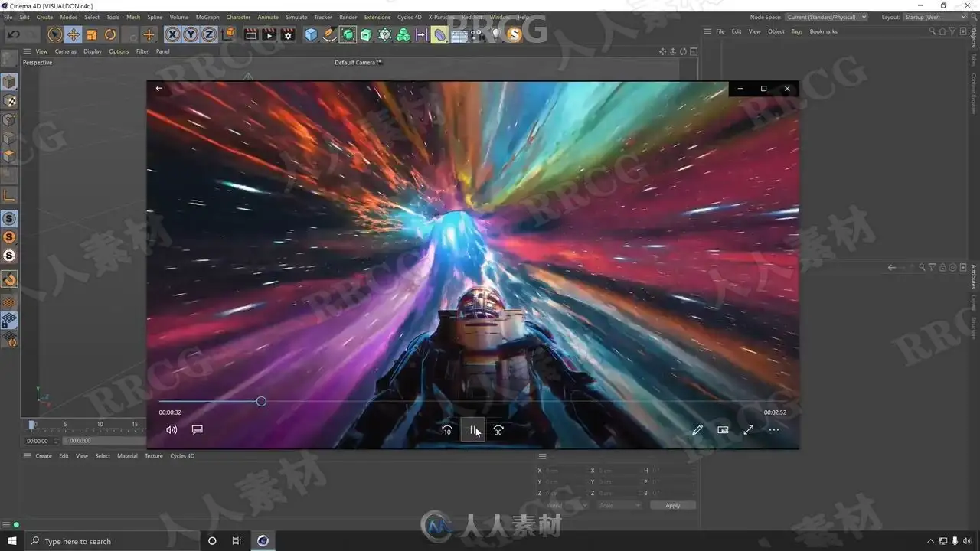980x551 pixels.
Task: Open the File menu in main menu bar
Action: click(8, 17)
